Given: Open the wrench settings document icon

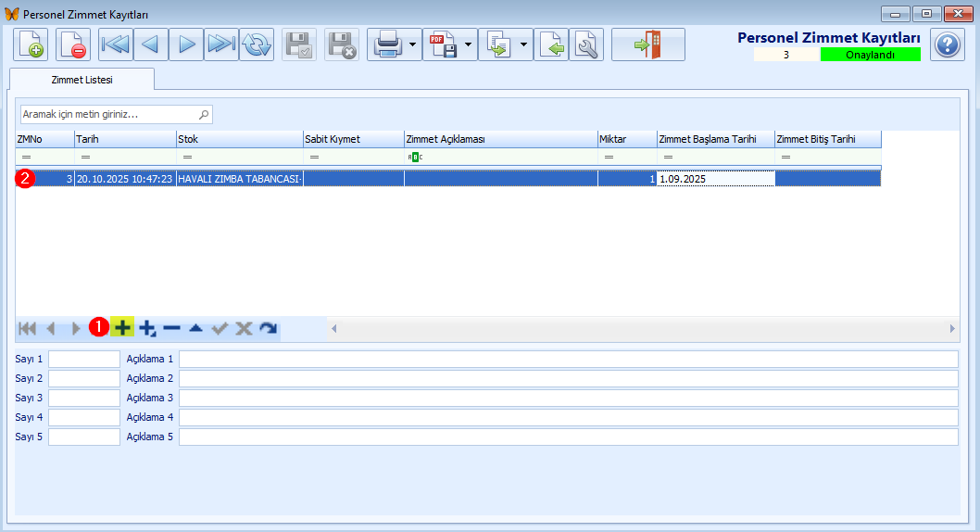Looking at the screenshot, I should (x=586, y=44).
